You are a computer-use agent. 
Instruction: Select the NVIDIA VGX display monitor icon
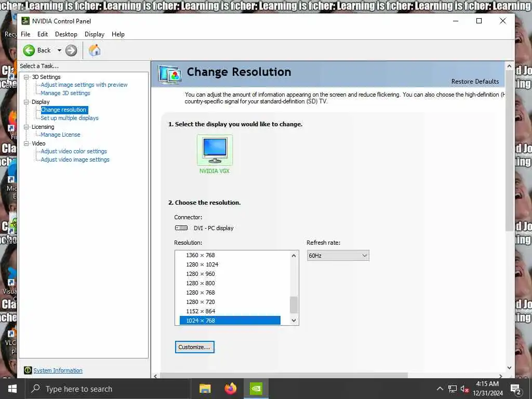coord(215,150)
